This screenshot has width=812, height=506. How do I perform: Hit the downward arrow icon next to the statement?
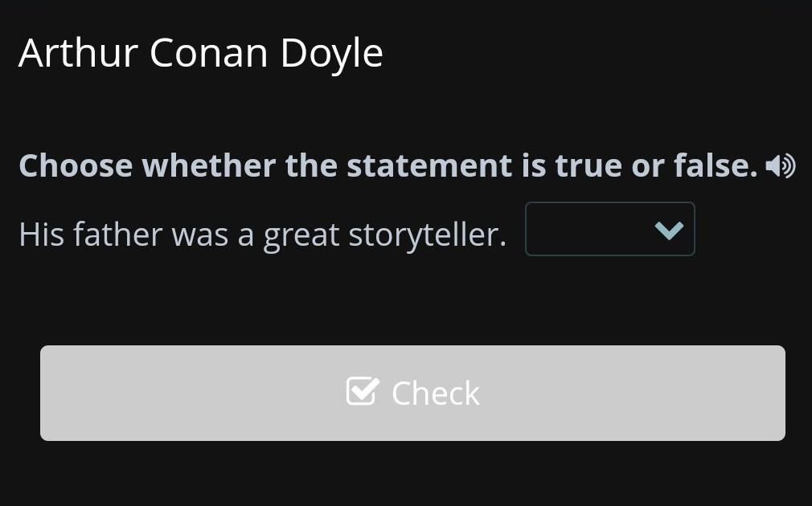(x=669, y=231)
